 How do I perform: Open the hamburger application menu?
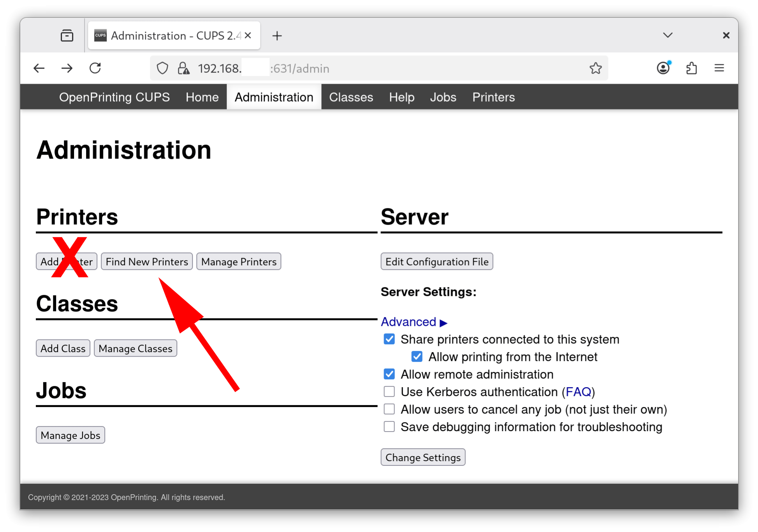(719, 68)
